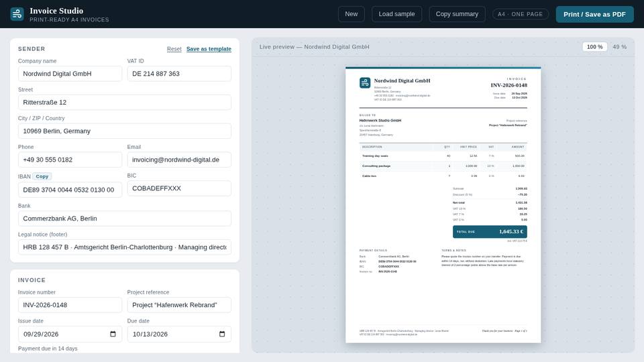Click INV-2026-0148 number in preview

pos(509,85)
